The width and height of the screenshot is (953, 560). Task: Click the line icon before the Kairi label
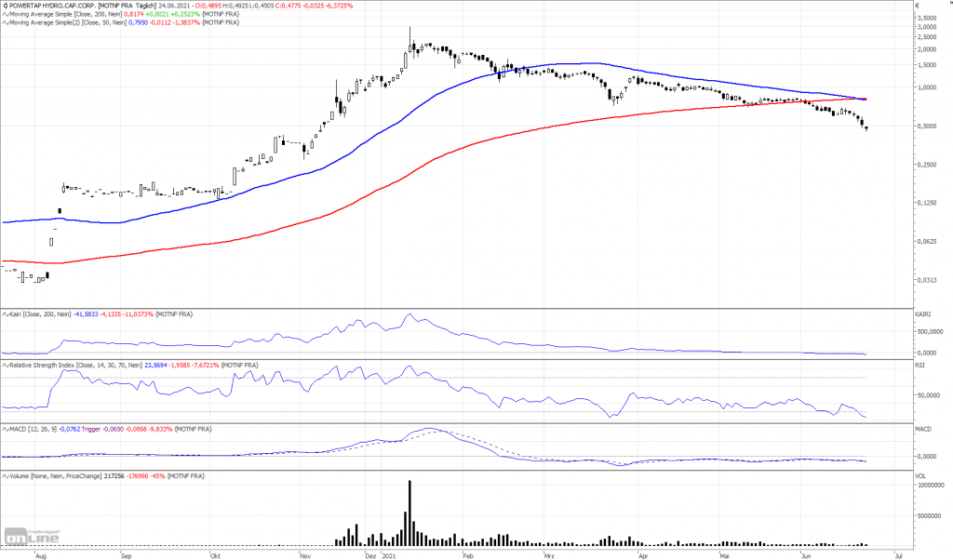(6, 314)
